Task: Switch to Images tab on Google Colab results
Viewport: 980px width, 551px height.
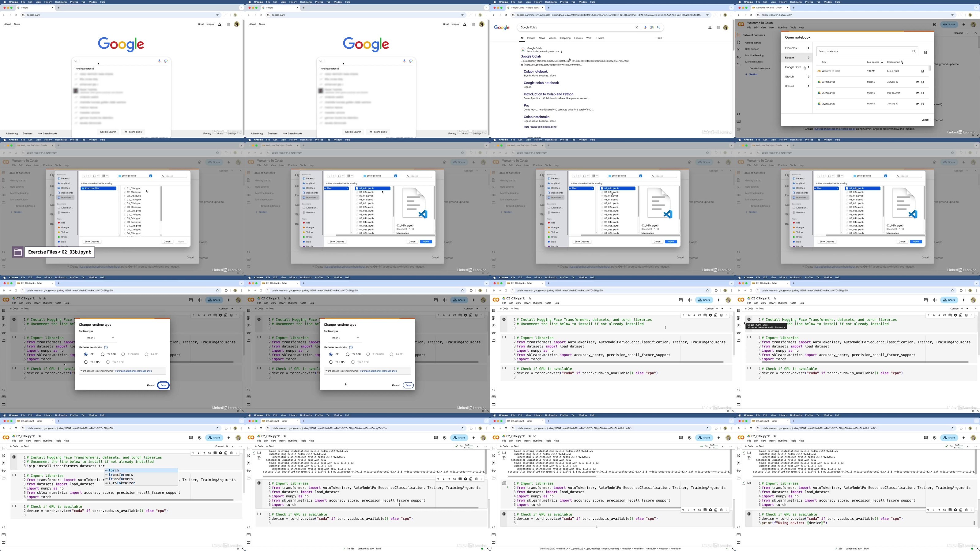Action: tap(531, 38)
